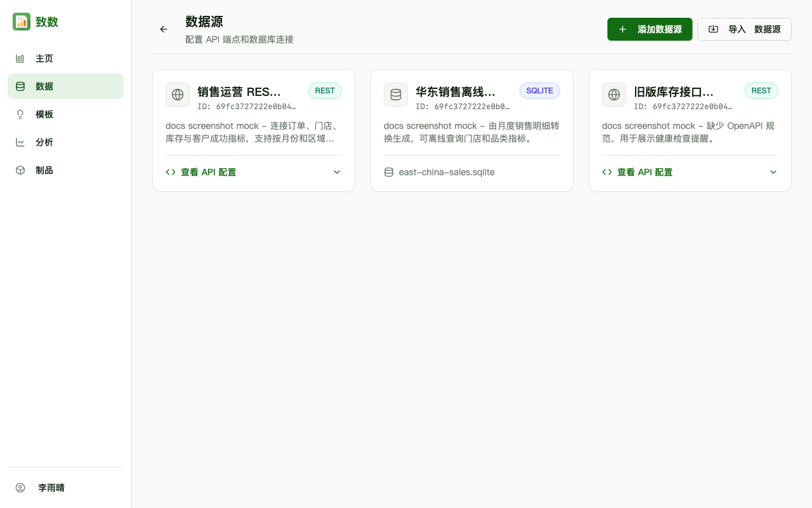Click the east-china-sales.sqlite file name
This screenshot has height=508, width=812.
pyautogui.click(x=447, y=172)
